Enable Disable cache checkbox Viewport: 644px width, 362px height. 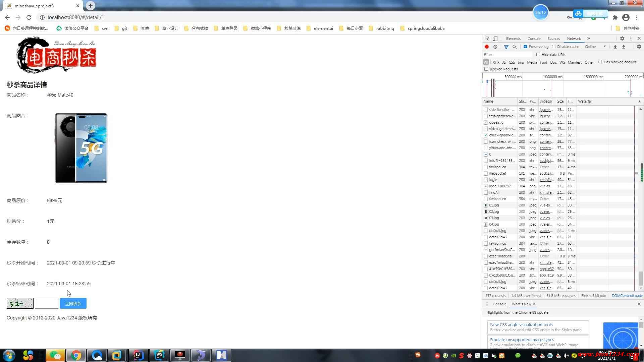(554, 47)
